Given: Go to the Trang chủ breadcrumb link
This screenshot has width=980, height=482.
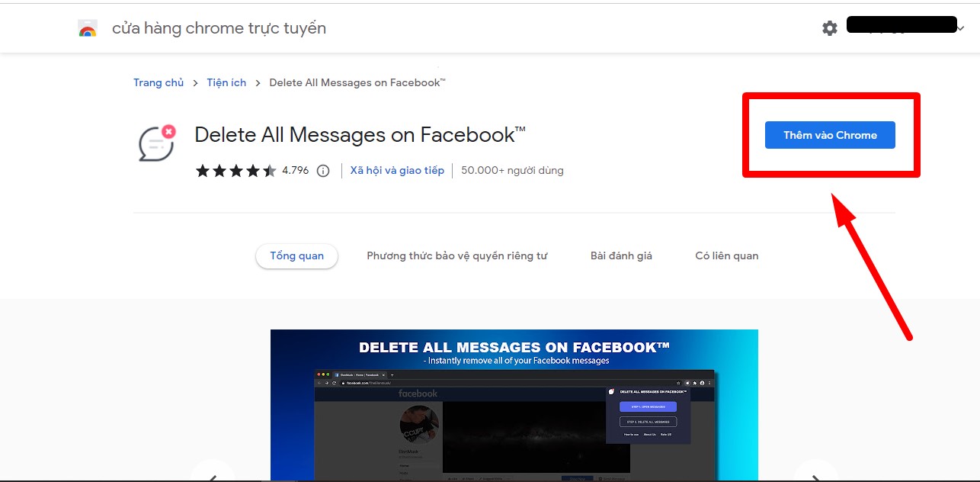Looking at the screenshot, I should pyautogui.click(x=159, y=82).
